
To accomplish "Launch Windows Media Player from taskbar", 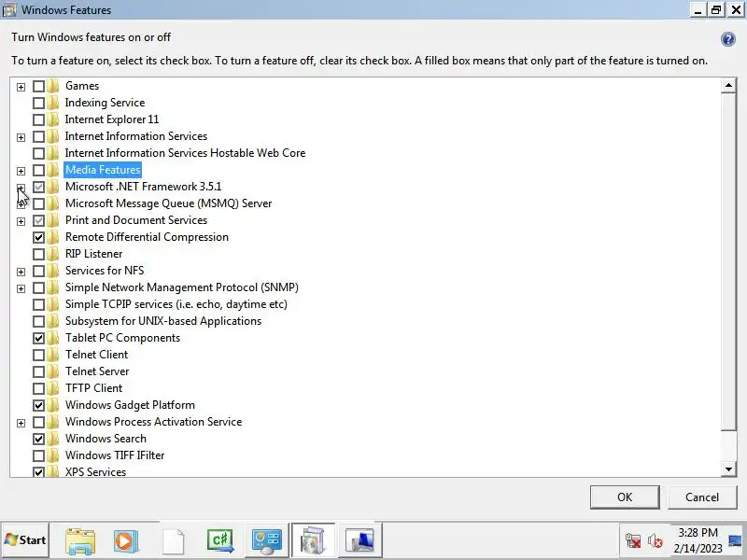I will click(126, 541).
